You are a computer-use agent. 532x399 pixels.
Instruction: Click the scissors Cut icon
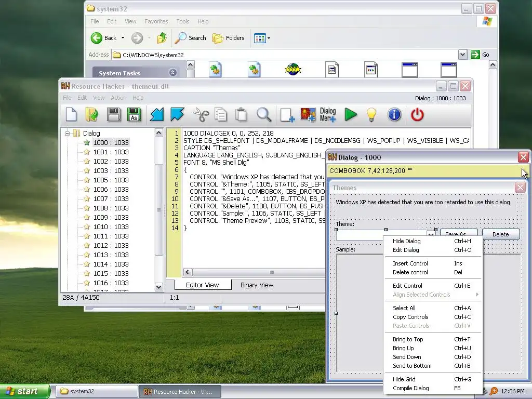tap(201, 115)
